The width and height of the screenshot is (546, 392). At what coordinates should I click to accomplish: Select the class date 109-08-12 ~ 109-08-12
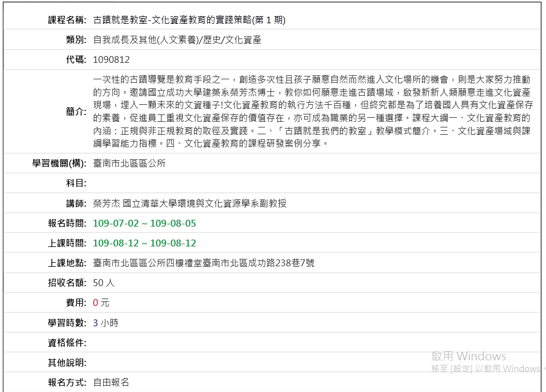(144, 243)
